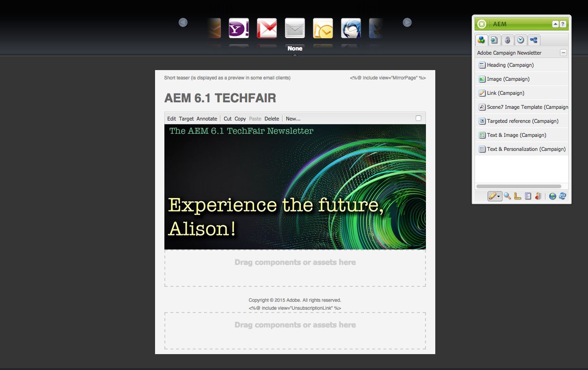Click the AEM 6.1 TECHFAIR heading

pyautogui.click(x=220, y=98)
